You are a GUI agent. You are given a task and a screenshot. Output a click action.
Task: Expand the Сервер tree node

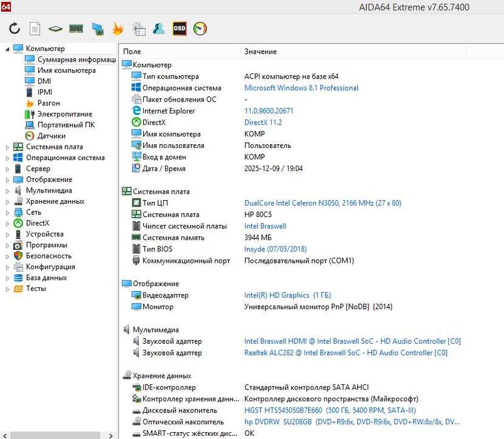click(7, 169)
